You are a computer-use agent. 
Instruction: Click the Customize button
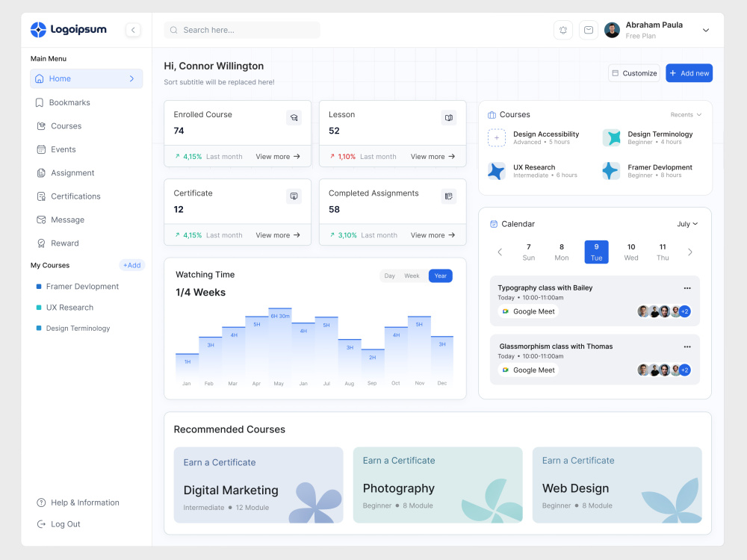pos(634,73)
